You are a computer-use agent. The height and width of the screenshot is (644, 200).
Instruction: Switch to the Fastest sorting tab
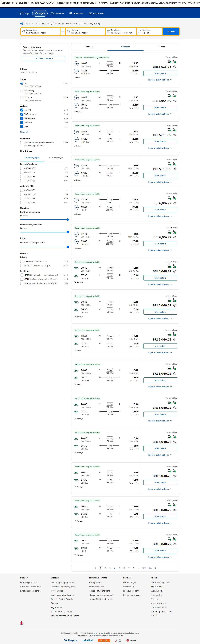pos(161,47)
